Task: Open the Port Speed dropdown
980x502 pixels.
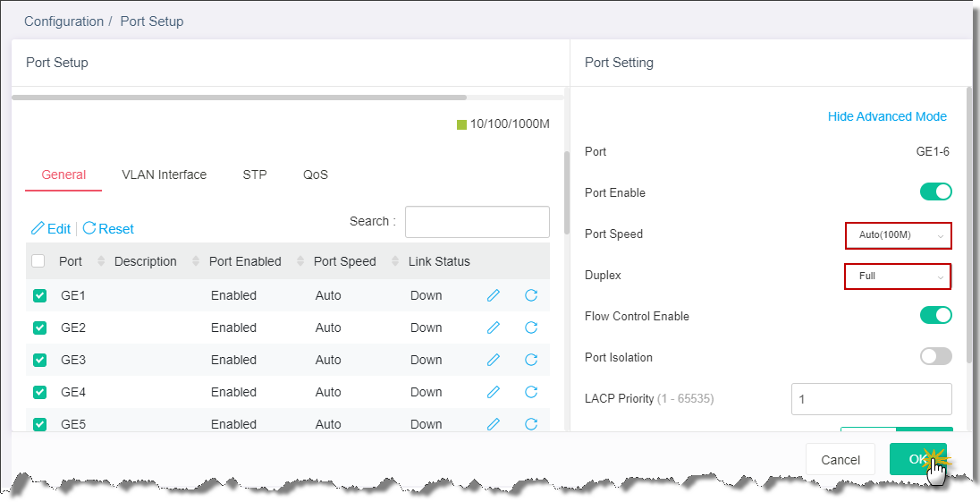Action: [899, 235]
